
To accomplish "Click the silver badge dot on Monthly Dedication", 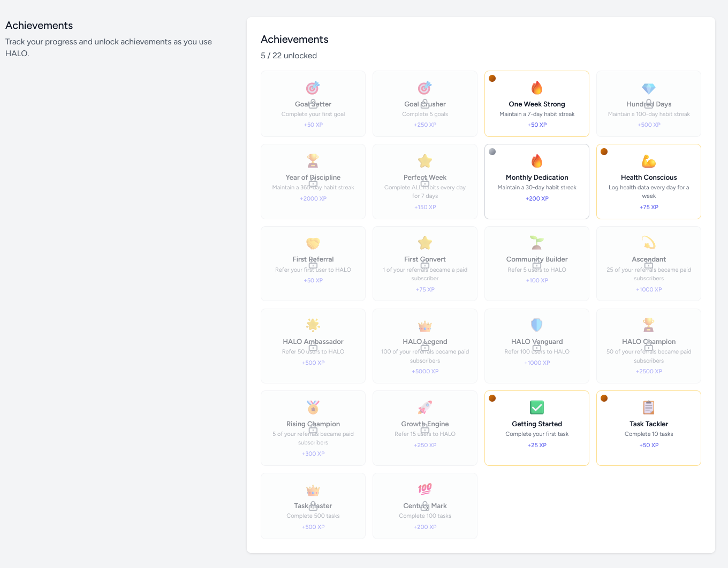I will 492,152.
